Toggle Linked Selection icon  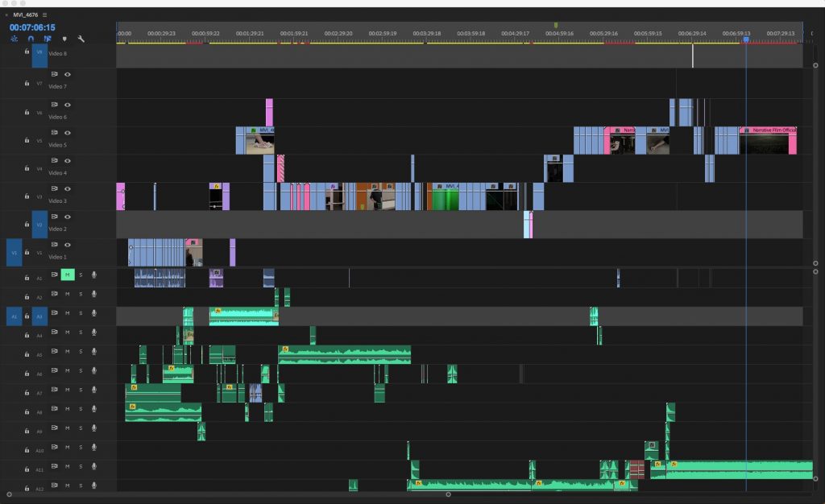[x=48, y=39]
